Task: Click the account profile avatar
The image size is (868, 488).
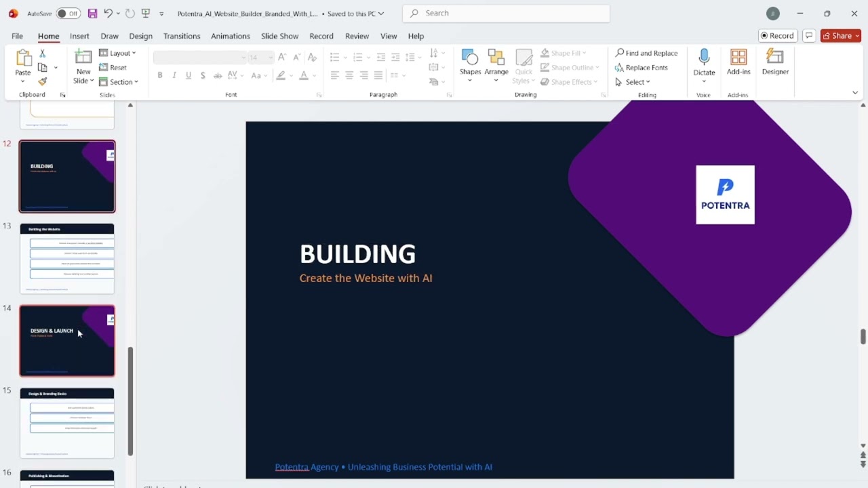Action: click(x=772, y=14)
